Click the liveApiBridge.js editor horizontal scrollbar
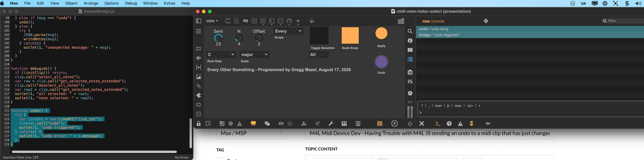 tap(94, 152)
